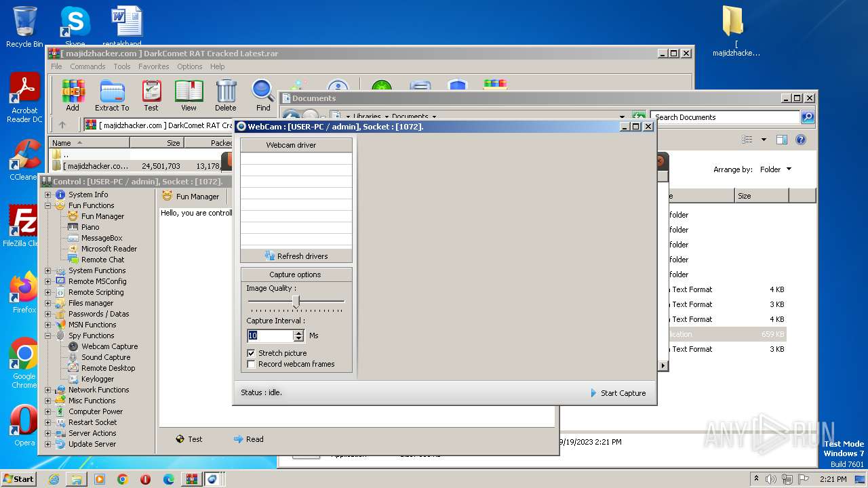Click the WinRAR Extract To icon
The height and width of the screenshot is (488, 868).
tap(112, 96)
